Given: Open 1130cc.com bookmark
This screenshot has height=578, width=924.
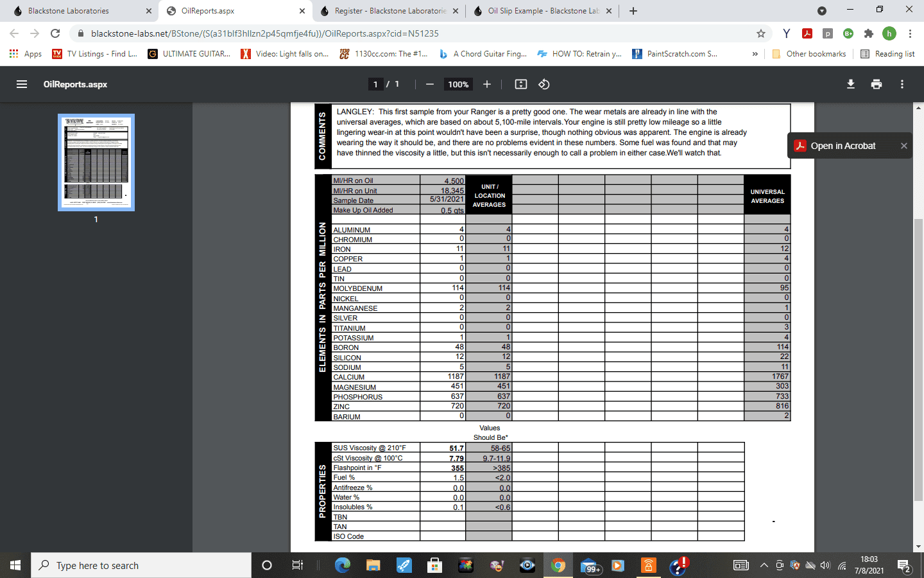Looking at the screenshot, I should tap(384, 54).
